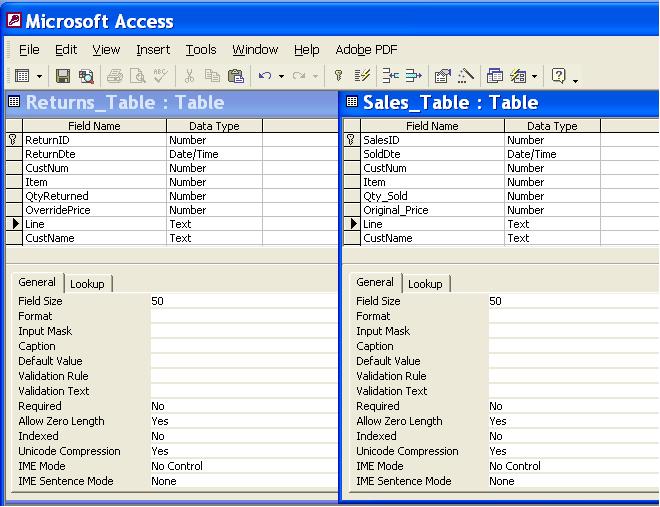Click the Original_Price field name cell

point(432,210)
